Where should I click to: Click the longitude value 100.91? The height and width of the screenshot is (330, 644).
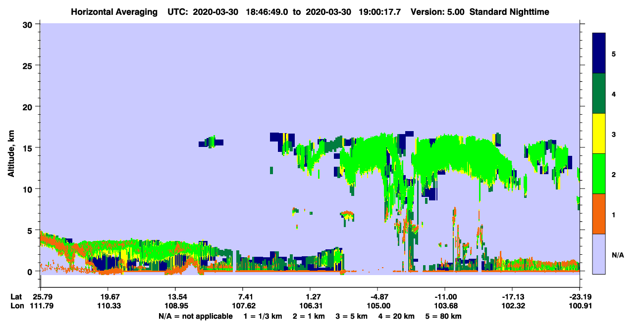tap(580, 306)
